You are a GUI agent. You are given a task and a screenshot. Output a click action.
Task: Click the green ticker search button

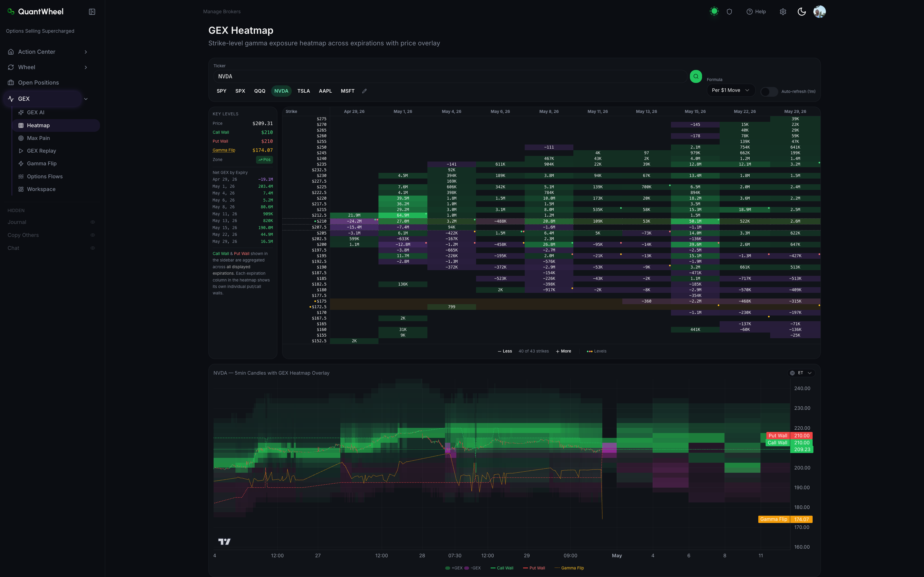point(696,76)
